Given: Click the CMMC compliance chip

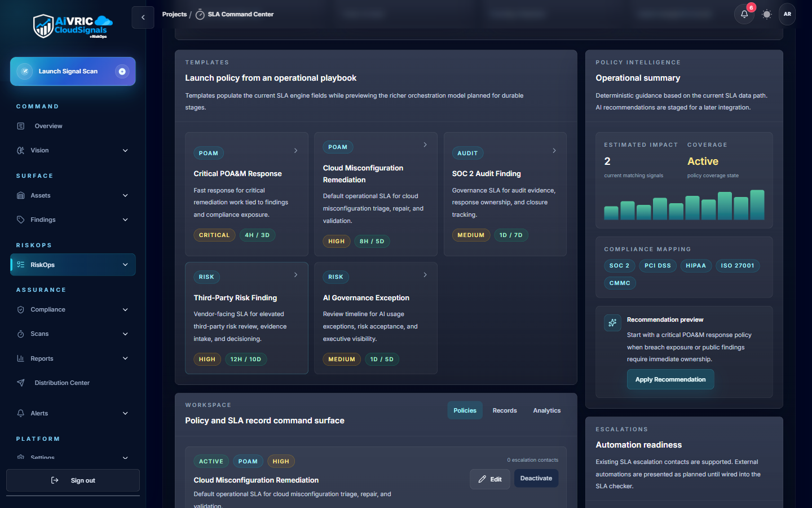Looking at the screenshot, I should [620, 283].
